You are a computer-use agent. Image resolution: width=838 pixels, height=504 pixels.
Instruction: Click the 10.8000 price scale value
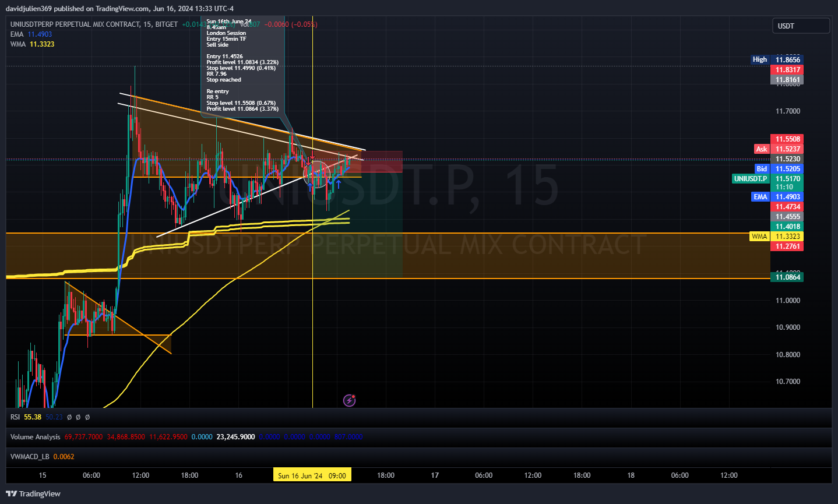[788, 354]
